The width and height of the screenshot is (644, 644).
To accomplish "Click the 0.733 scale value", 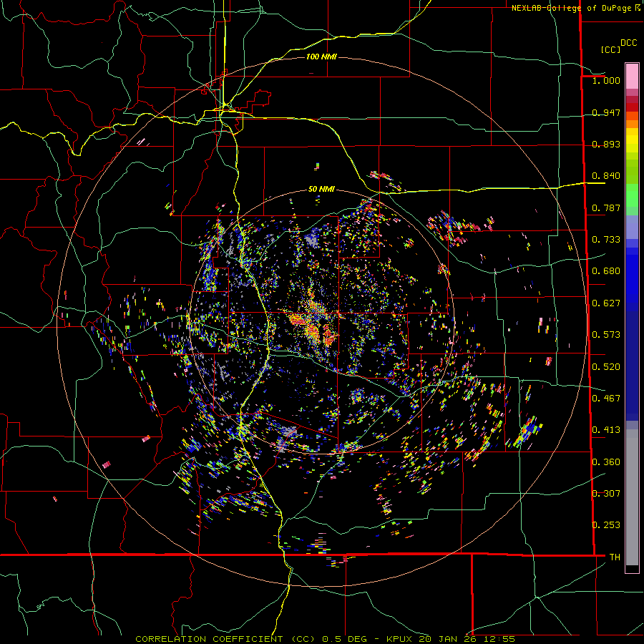I will (x=606, y=240).
